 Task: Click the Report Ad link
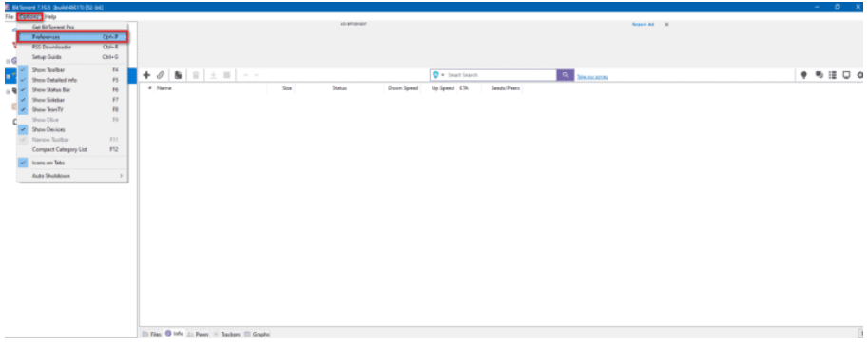tap(643, 25)
